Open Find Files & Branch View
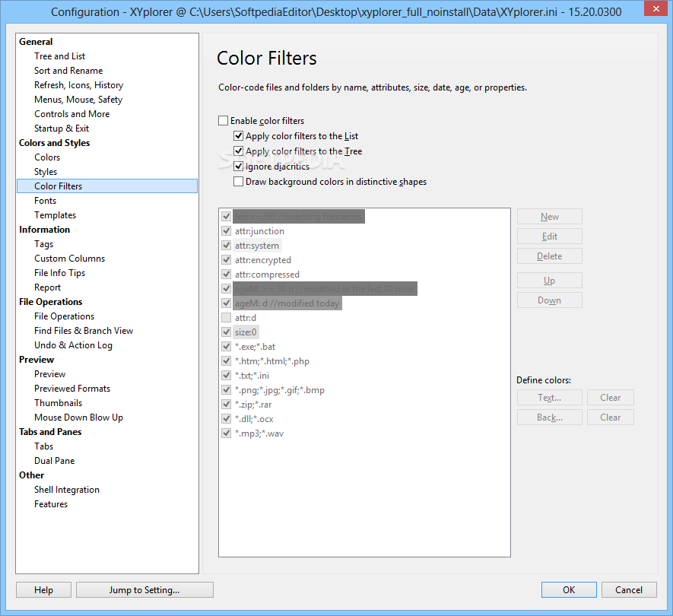 (x=84, y=331)
